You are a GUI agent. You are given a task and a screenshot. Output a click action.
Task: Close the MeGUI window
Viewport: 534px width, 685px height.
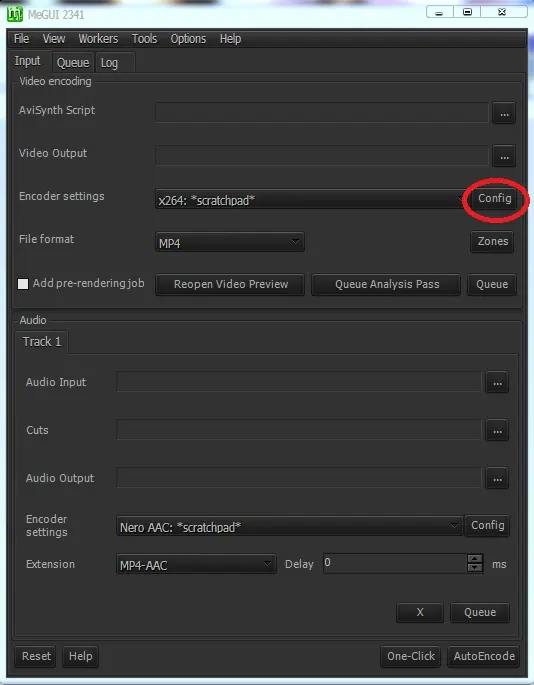[x=502, y=12]
